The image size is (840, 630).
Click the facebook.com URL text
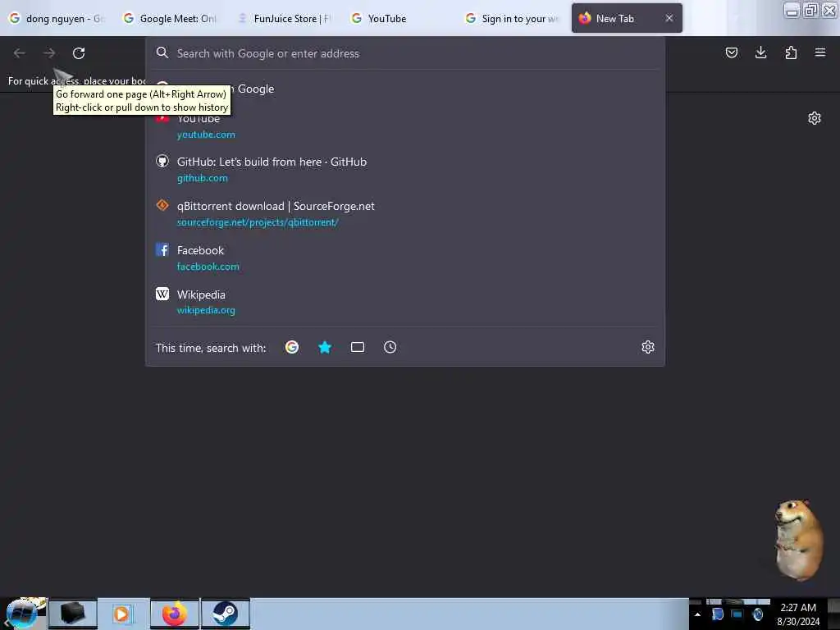pos(208,267)
